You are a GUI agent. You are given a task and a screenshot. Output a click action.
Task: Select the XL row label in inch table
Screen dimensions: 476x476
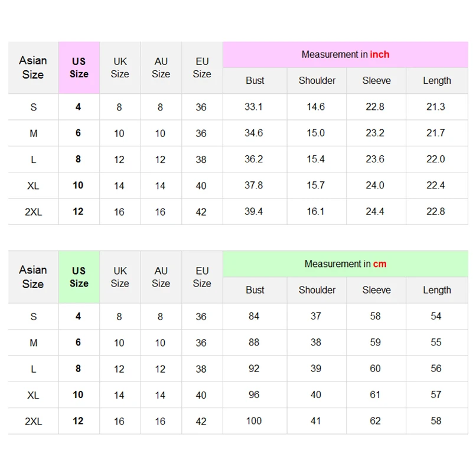coord(33,186)
